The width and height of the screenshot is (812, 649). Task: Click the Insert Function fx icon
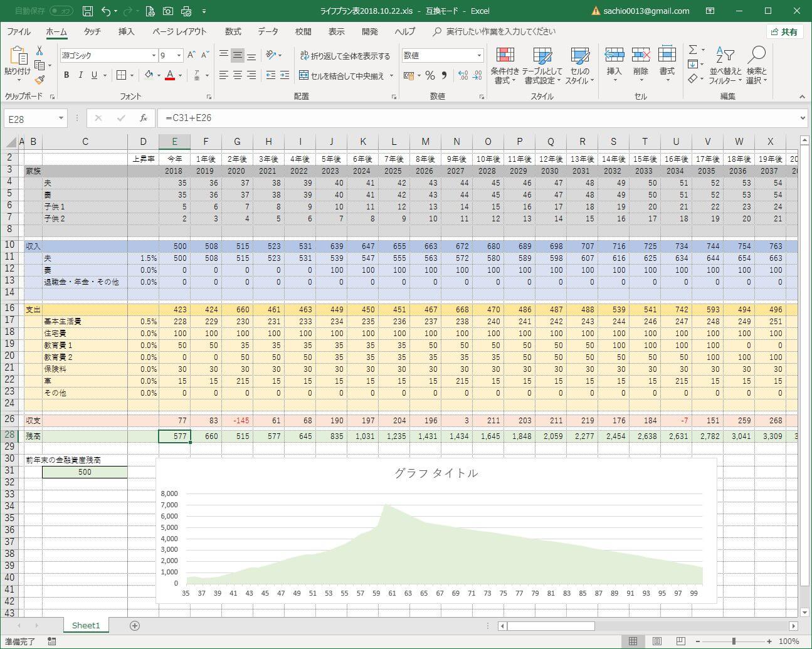click(144, 118)
